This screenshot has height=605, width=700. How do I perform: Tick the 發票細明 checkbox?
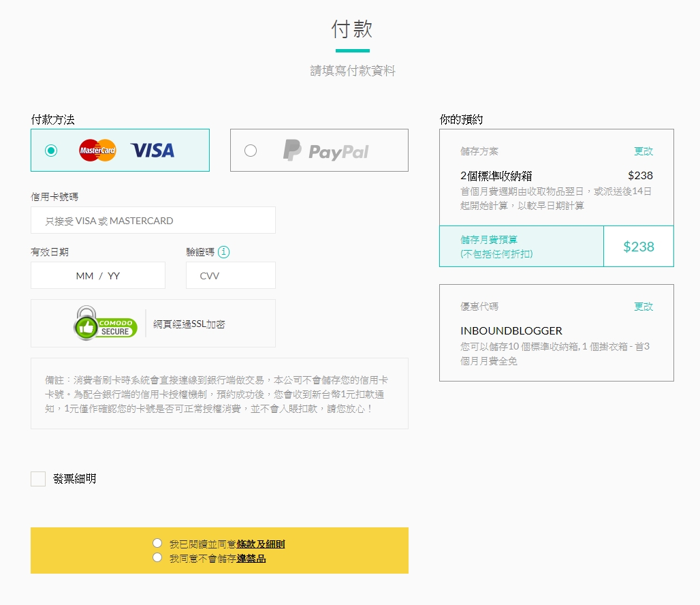(x=38, y=479)
